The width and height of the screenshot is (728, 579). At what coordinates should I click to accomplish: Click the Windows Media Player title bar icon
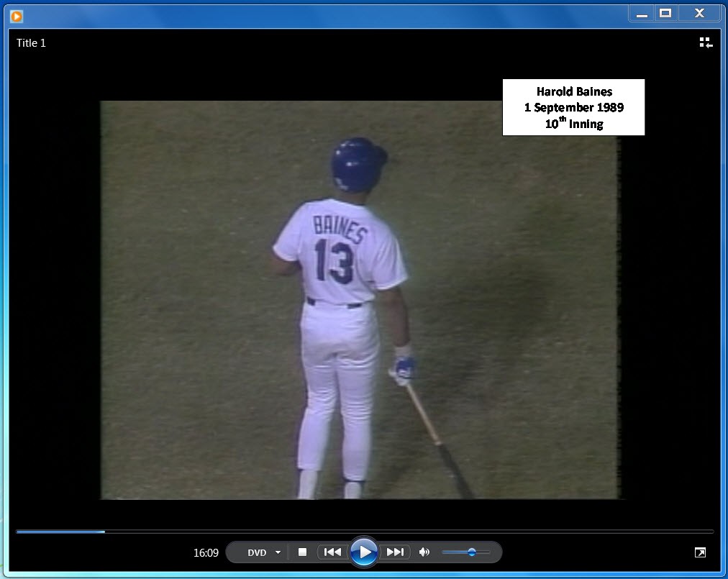coord(17,17)
